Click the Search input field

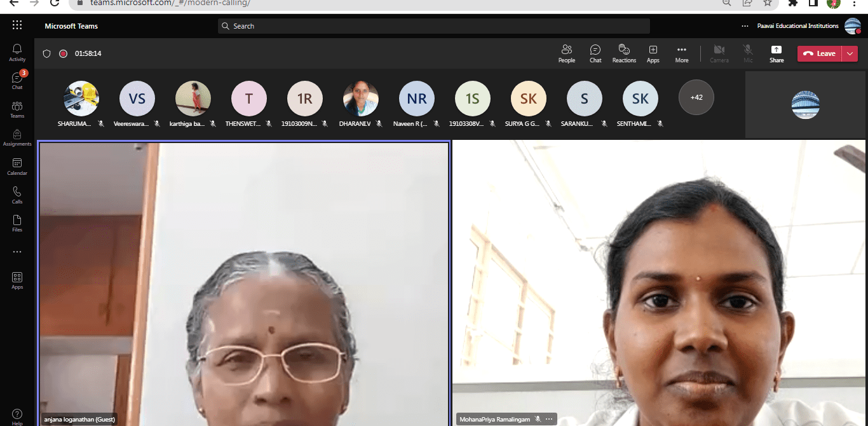(433, 26)
